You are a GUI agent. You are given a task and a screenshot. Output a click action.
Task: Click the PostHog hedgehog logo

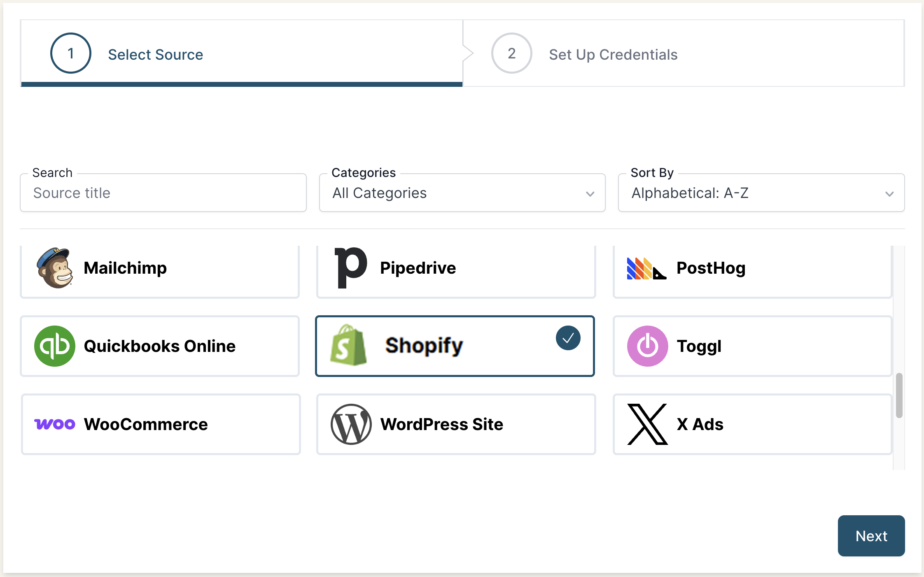coord(646,268)
